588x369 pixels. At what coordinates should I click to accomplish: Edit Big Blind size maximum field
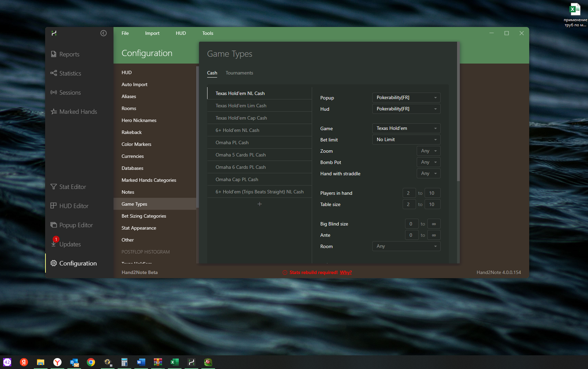434,224
